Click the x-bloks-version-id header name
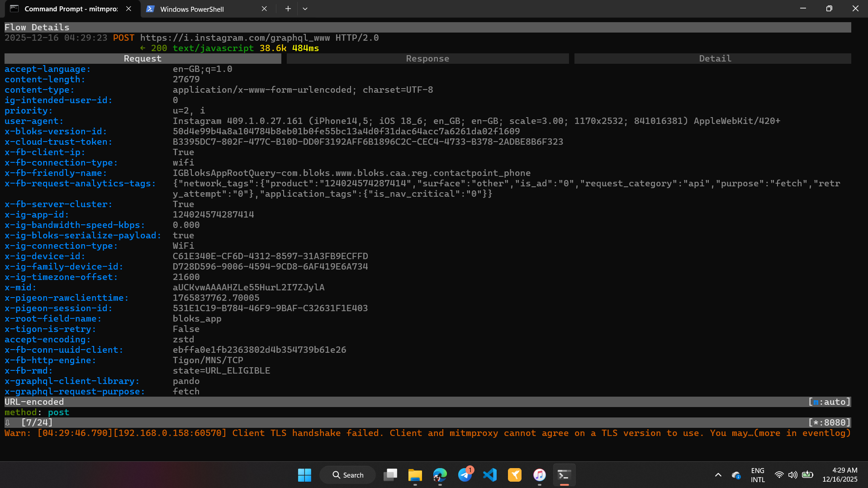The image size is (868, 488). click(x=56, y=132)
